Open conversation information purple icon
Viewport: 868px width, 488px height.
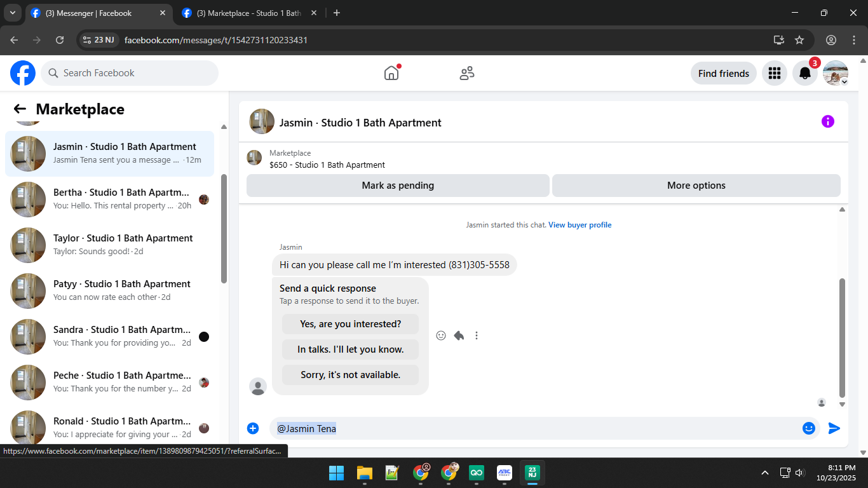828,121
